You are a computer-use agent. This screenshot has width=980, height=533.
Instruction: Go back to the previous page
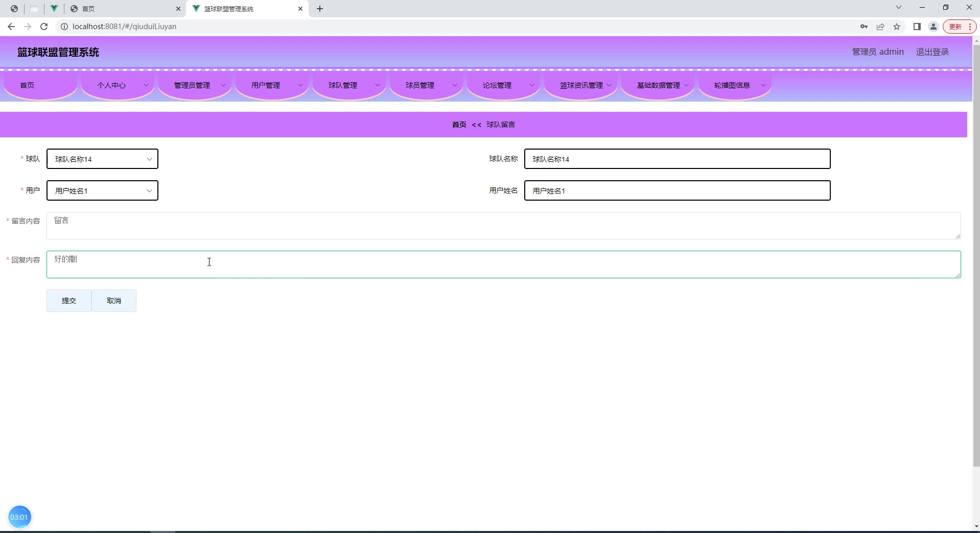tap(11, 27)
